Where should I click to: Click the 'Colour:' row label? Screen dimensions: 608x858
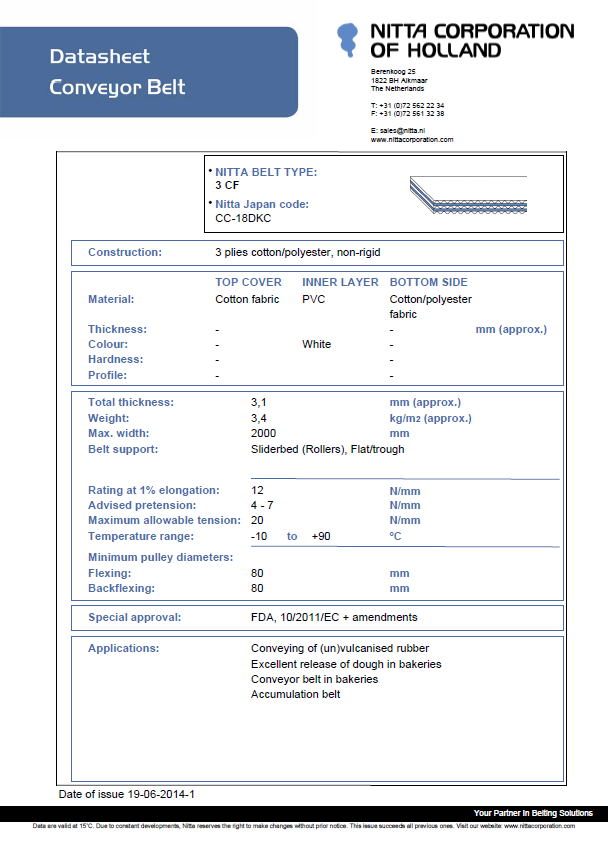[x=108, y=344]
